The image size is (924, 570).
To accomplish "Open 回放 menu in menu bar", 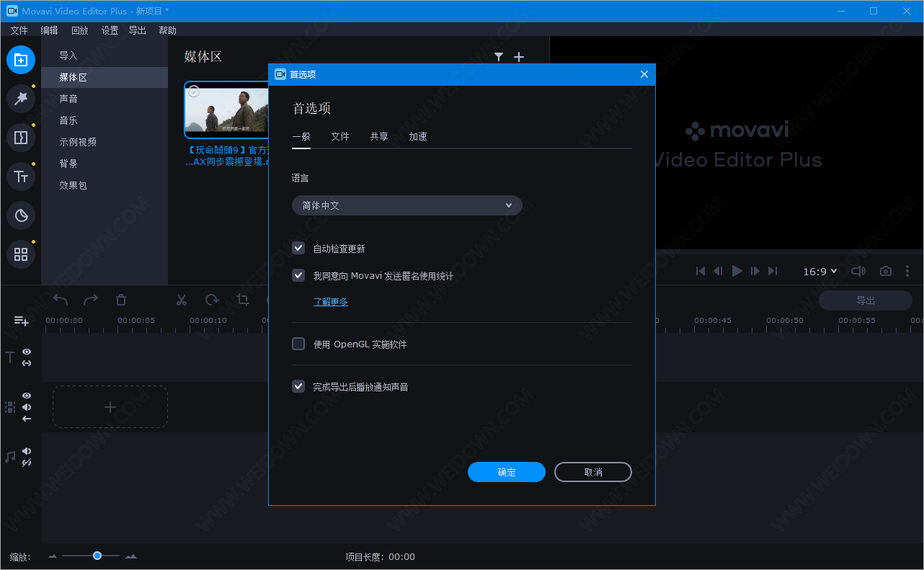I will (80, 30).
